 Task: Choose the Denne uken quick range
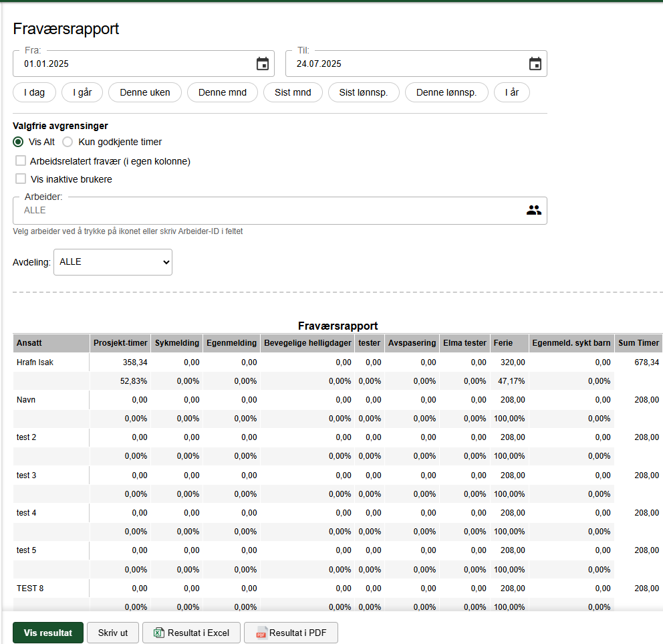145,92
